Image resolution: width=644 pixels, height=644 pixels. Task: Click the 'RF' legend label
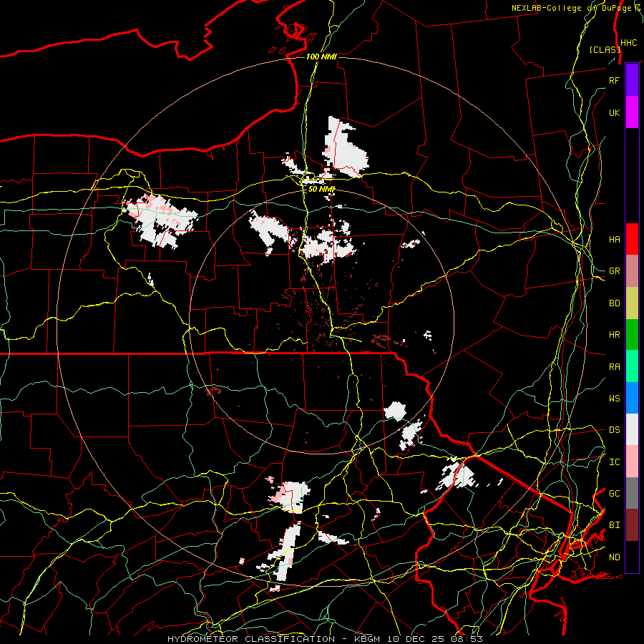pyautogui.click(x=614, y=80)
